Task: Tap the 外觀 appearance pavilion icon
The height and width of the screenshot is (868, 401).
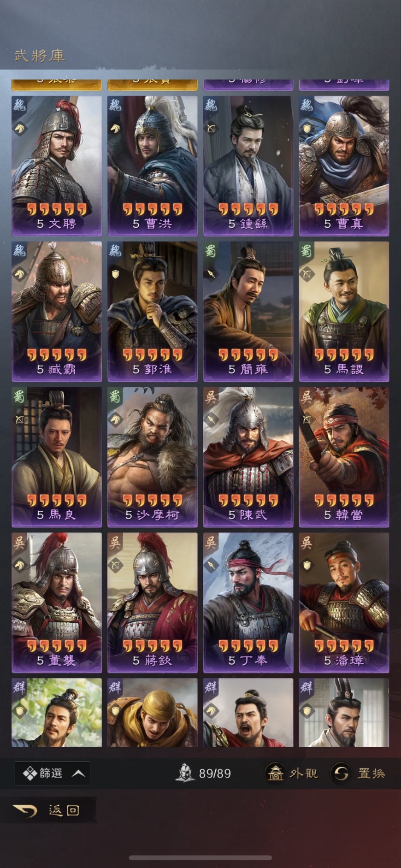Action: [x=275, y=773]
